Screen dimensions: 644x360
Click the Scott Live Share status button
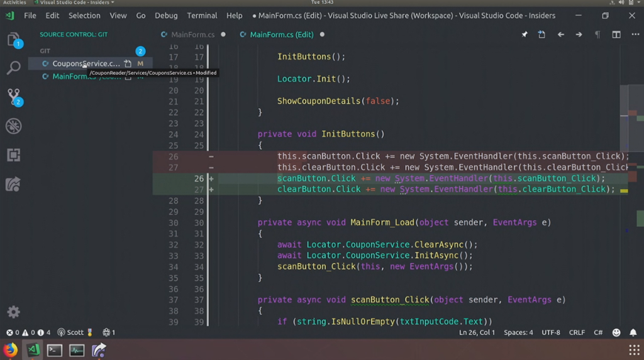pos(75,332)
